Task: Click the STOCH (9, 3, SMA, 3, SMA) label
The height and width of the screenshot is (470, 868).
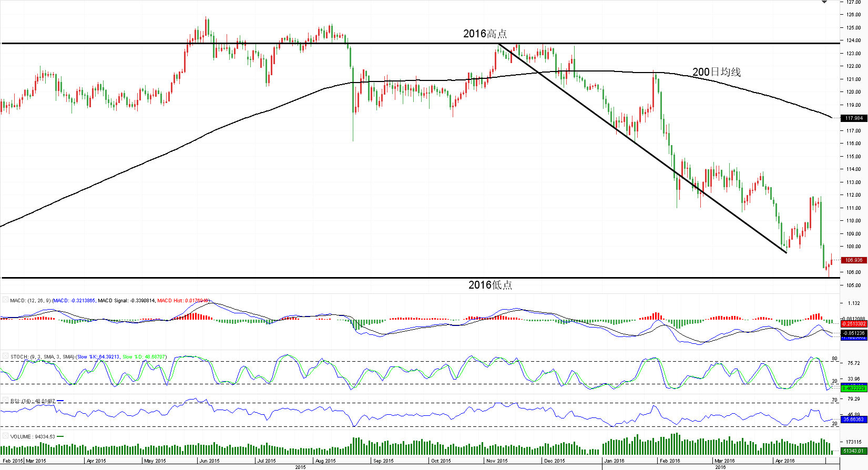Action: [43, 357]
